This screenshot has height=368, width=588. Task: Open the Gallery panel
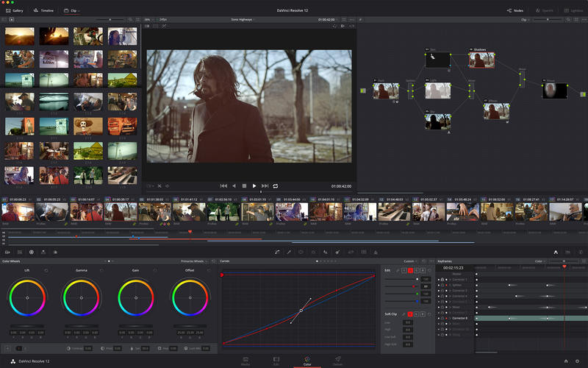click(x=14, y=11)
